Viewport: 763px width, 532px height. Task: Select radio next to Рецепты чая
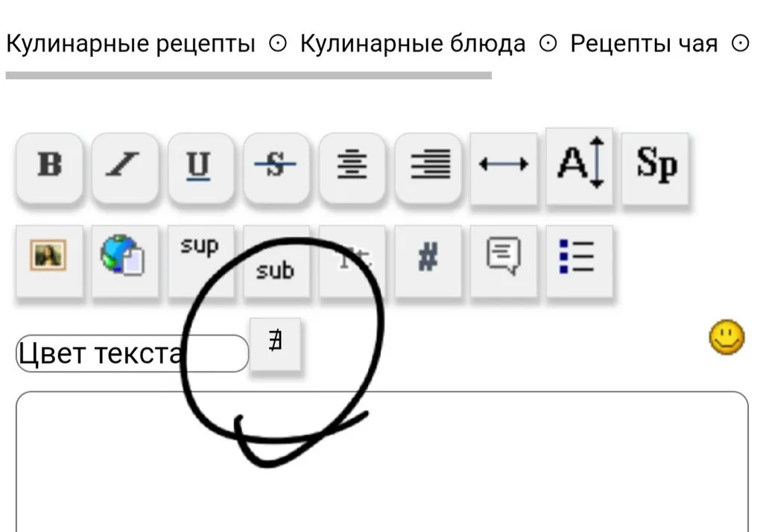coord(741,43)
